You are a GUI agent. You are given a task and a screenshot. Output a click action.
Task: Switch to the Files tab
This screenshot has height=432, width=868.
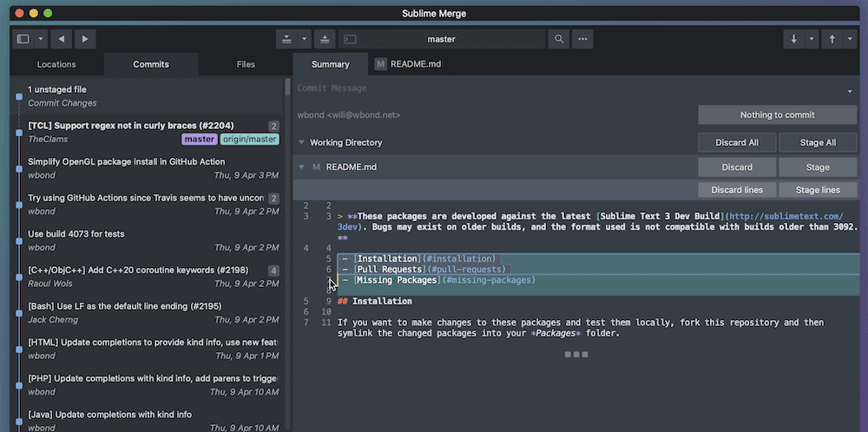(246, 64)
